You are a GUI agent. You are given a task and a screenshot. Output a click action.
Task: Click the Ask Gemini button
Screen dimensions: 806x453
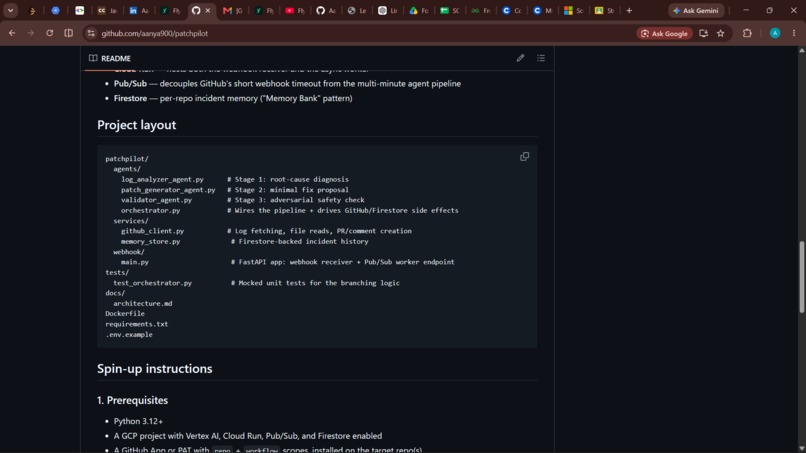[696, 10]
